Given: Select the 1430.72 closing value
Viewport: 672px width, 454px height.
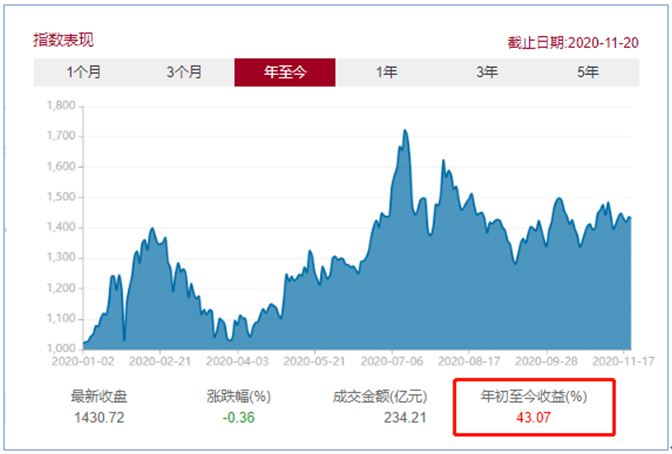Looking at the screenshot, I should (99, 417).
